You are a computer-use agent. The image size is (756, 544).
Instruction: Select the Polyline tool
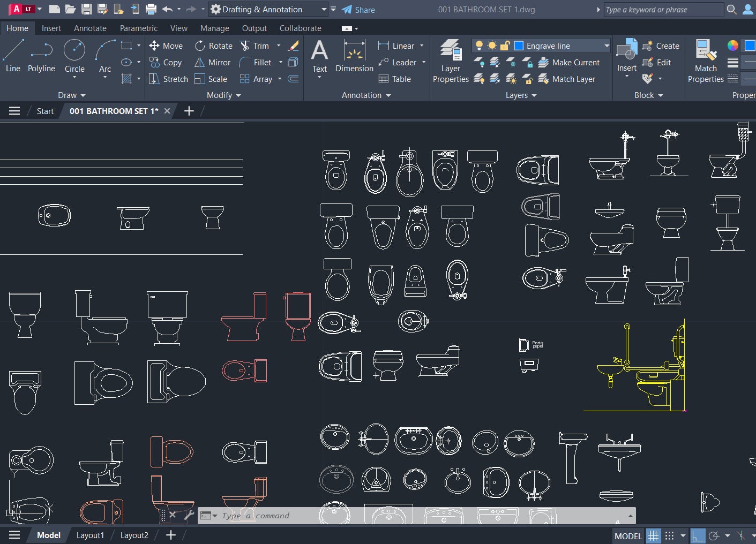pos(41,54)
